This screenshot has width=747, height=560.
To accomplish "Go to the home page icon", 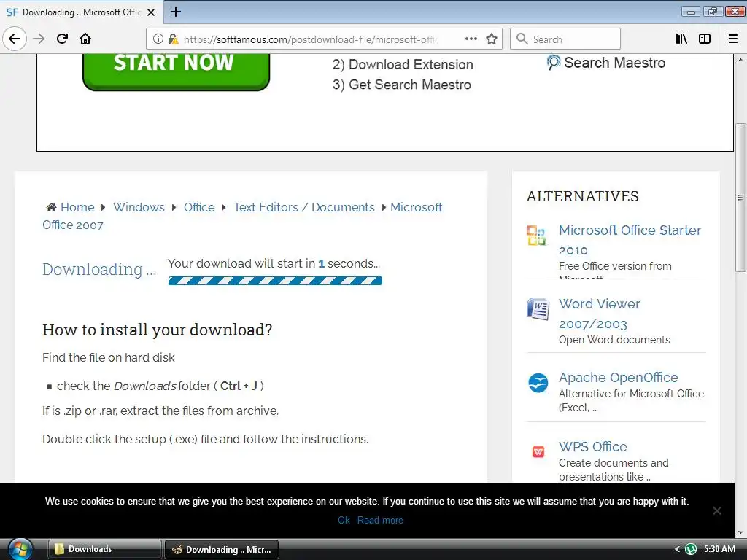I will pos(85,39).
